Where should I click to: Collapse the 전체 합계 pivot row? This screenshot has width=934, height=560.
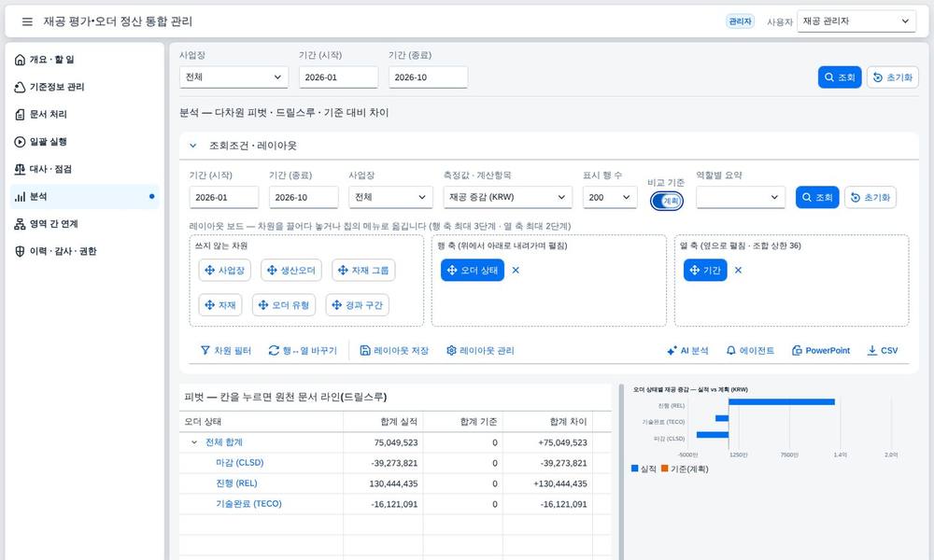pos(193,442)
